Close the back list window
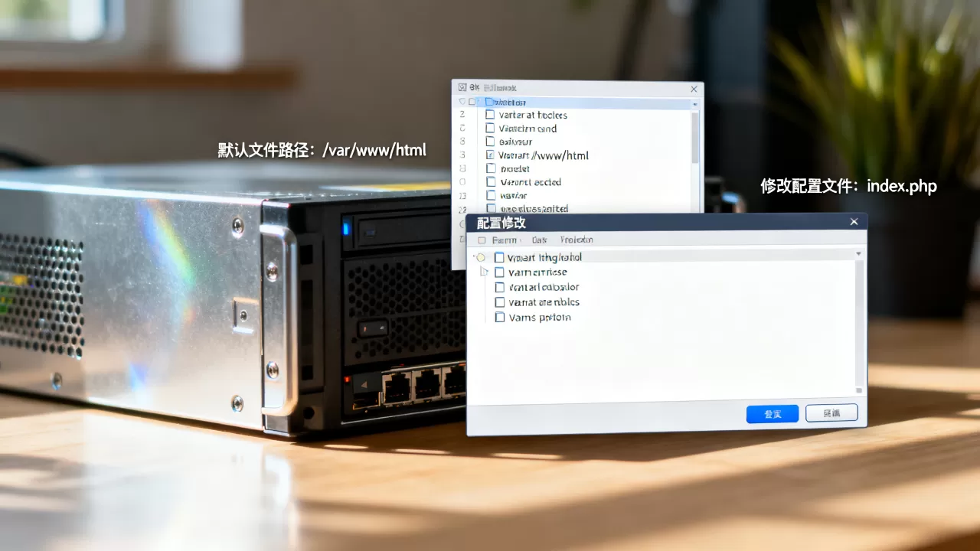 [x=694, y=89]
